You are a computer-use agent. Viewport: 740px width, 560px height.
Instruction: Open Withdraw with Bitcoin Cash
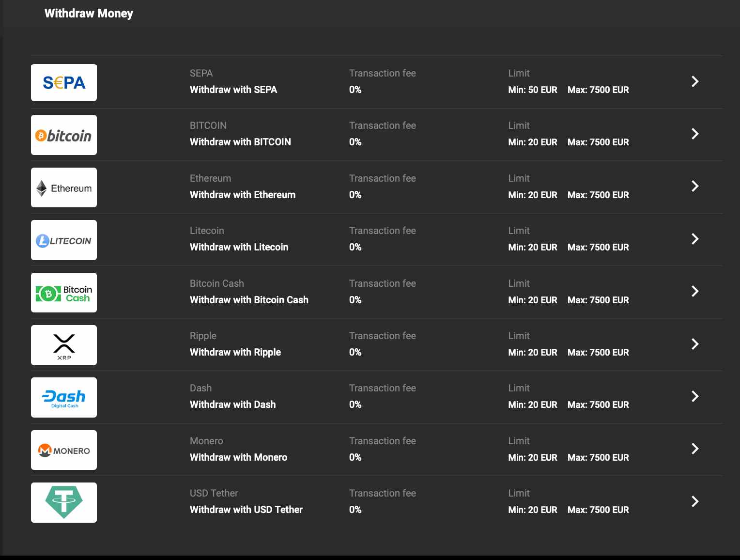249,300
